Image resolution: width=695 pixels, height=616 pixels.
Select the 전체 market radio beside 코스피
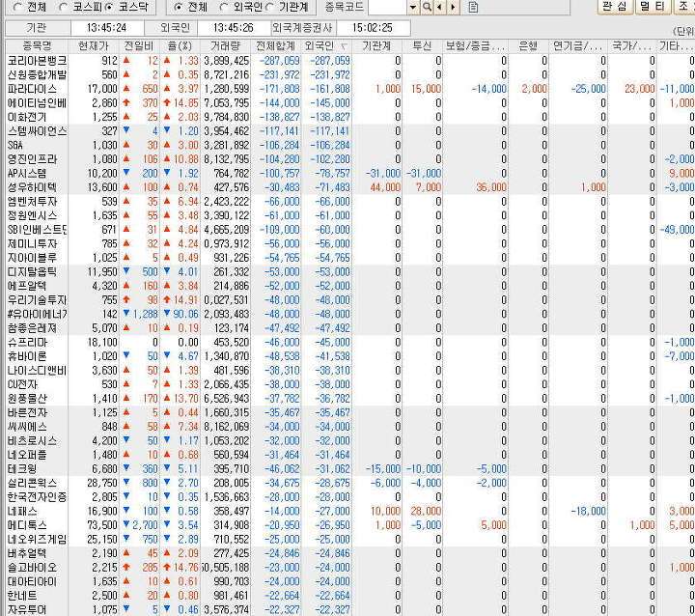(17, 7)
